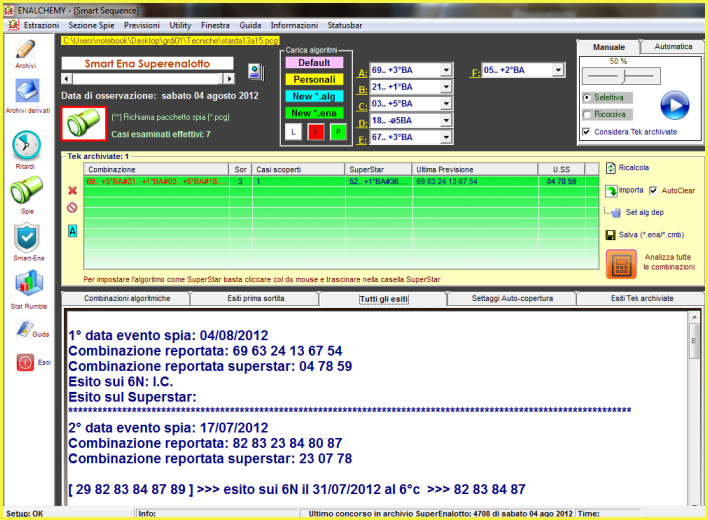
Task: Open the Finestra menu
Action: [215, 25]
